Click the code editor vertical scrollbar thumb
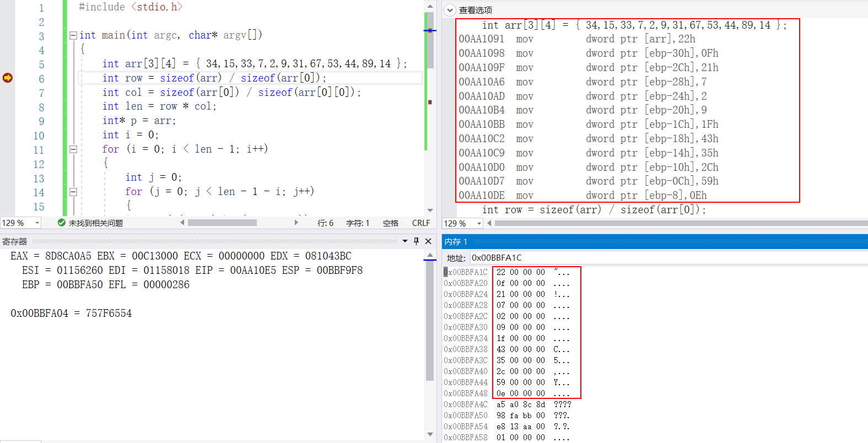Viewport: 868px width, 443px height. click(x=430, y=40)
